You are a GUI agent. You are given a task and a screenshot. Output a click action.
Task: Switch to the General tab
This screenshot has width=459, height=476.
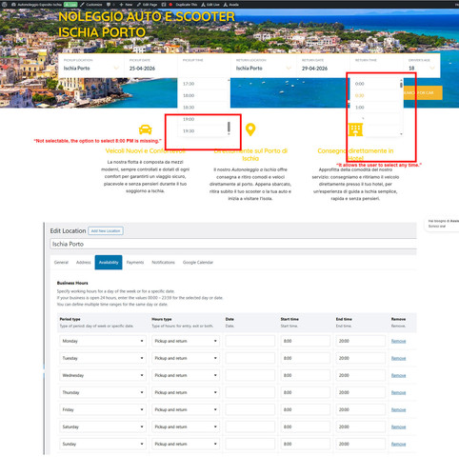(x=61, y=263)
